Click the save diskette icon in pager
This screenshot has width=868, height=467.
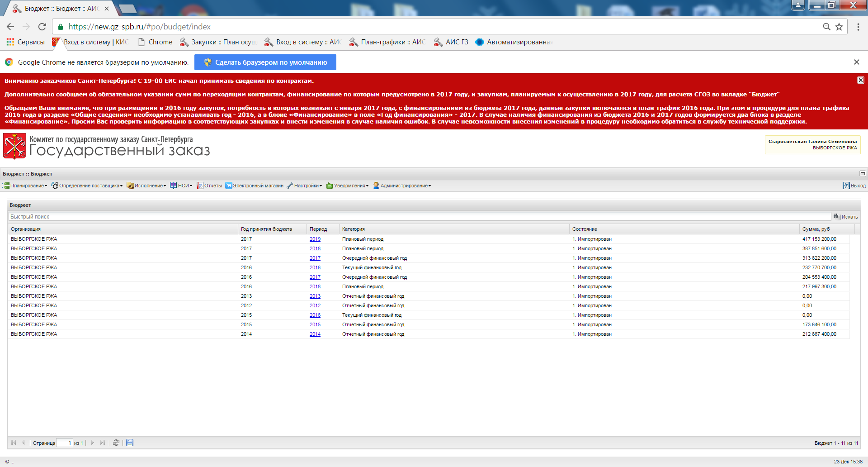[130, 443]
